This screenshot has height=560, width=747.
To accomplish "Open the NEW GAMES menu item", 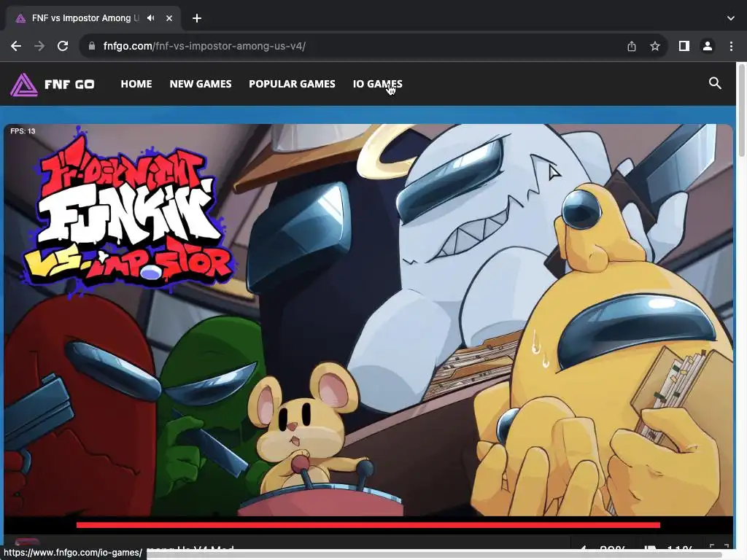I will [201, 84].
